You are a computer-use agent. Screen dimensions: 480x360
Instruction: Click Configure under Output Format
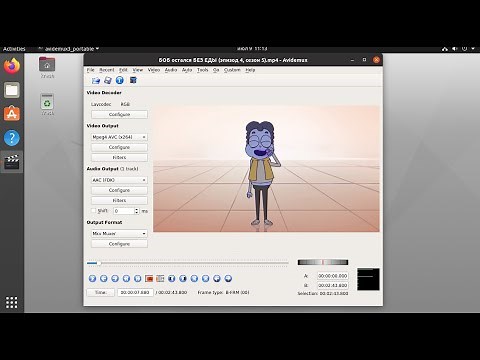click(119, 244)
